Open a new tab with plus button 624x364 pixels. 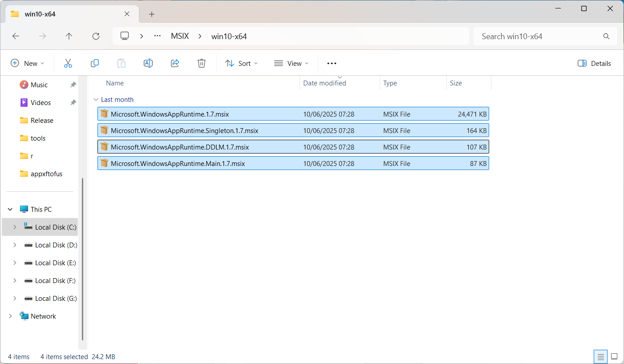click(x=152, y=14)
